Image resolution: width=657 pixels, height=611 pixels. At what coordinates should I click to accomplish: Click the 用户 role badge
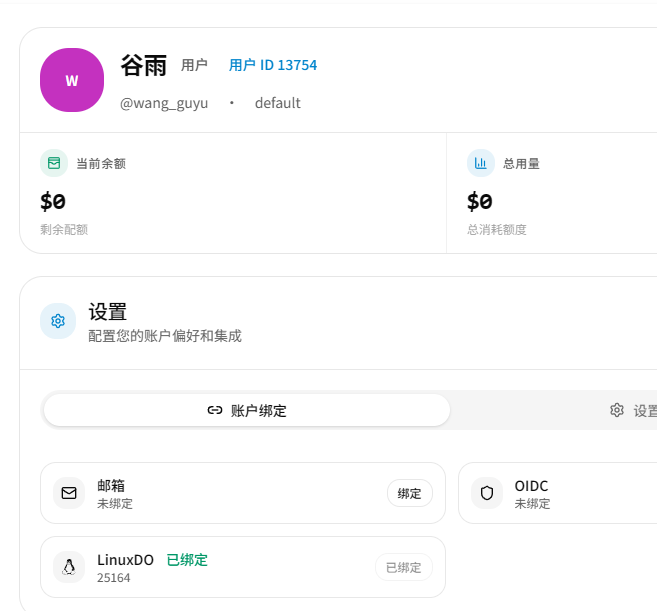194,65
